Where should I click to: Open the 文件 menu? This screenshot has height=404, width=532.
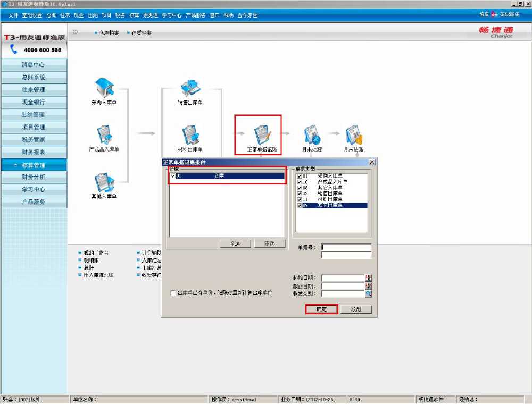[x=13, y=15]
